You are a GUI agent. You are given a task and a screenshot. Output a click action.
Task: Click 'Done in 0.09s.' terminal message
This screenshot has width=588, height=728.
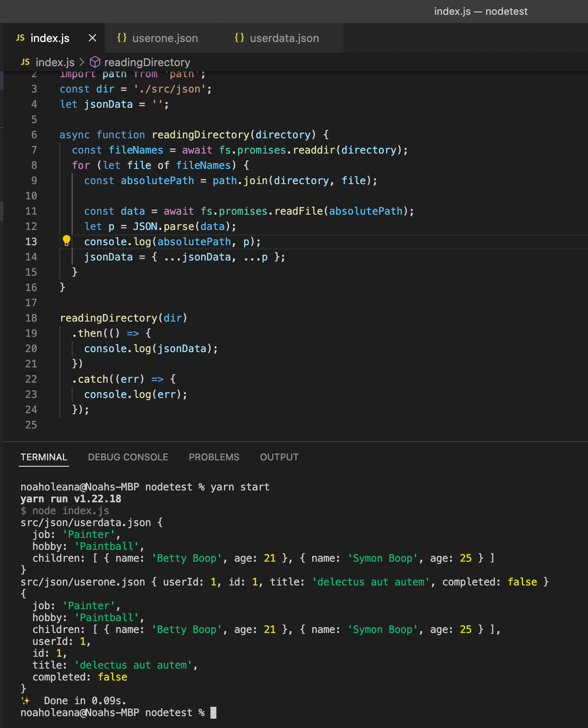tap(85, 701)
